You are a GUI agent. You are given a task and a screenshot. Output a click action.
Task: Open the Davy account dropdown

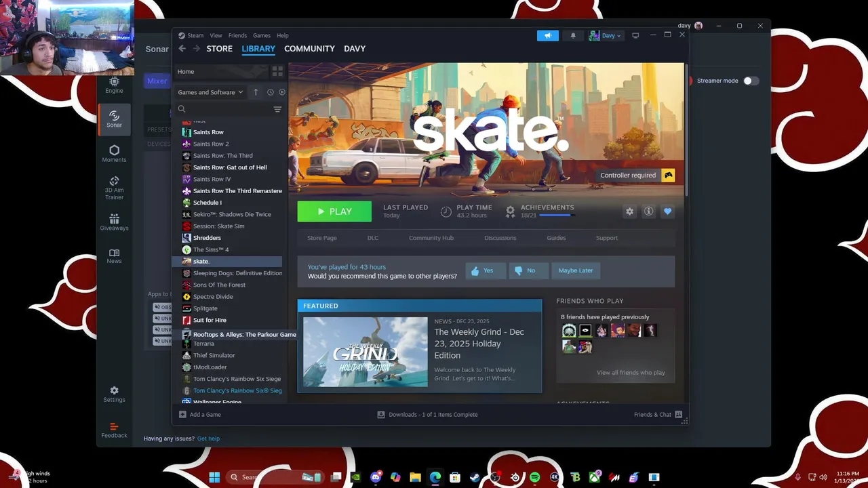605,36
